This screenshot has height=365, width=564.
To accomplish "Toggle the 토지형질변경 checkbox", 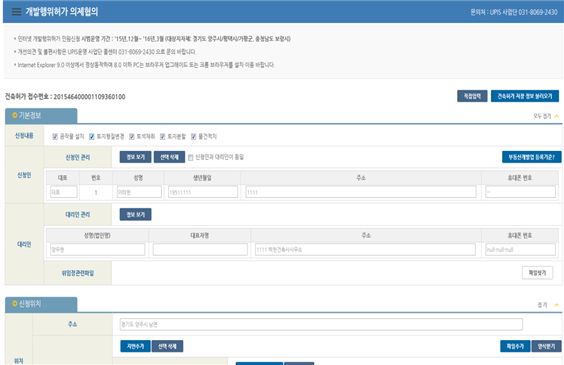I will tap(92, 136).
